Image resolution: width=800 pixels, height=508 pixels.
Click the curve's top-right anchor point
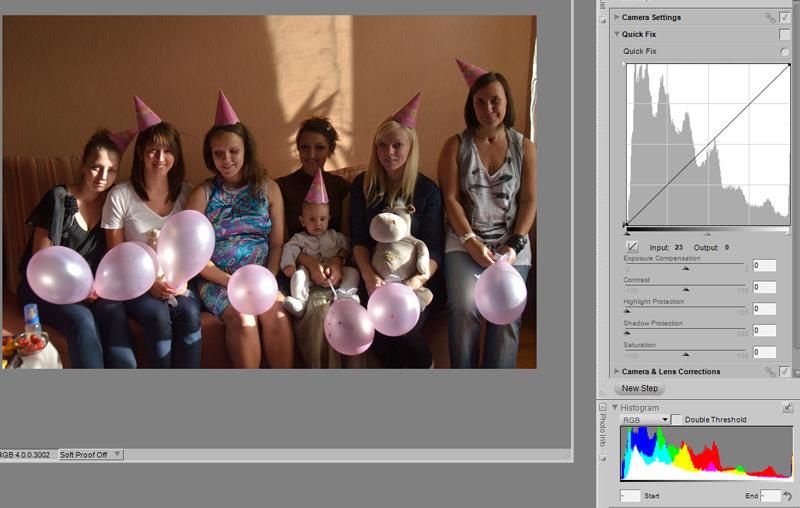789,65
